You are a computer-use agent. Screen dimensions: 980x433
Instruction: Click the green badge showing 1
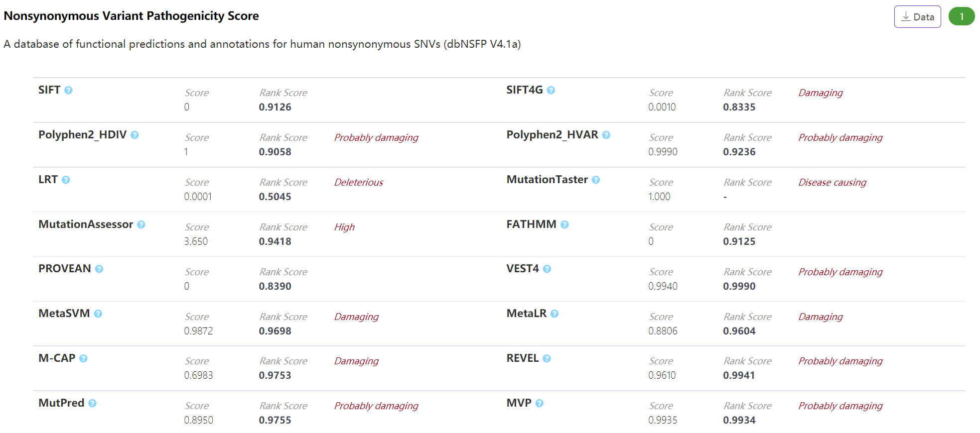[x=962, y=16]
